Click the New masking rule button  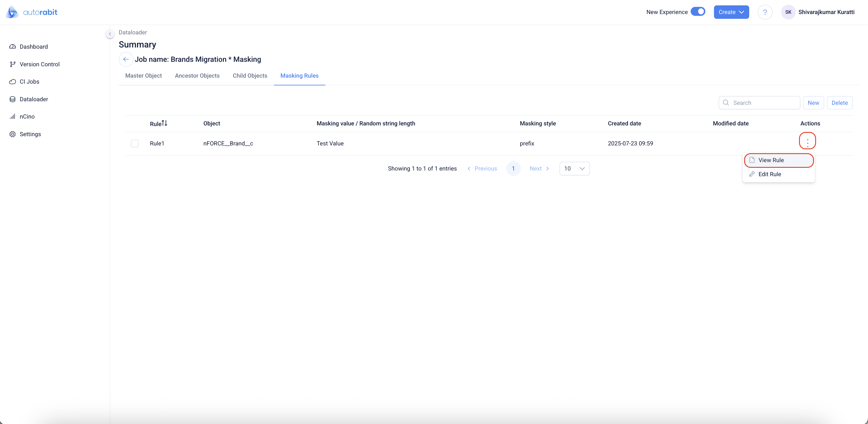coord(813,103)
